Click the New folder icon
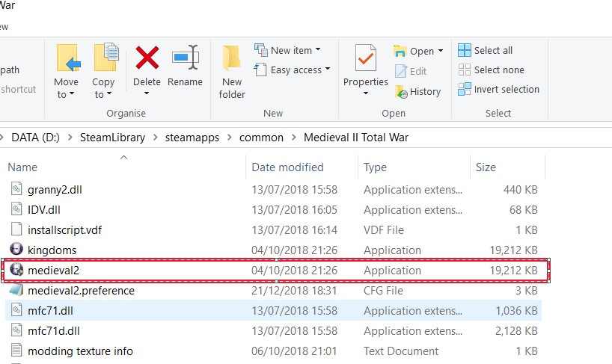Screen dimensions: 612x364 (231, 58)
